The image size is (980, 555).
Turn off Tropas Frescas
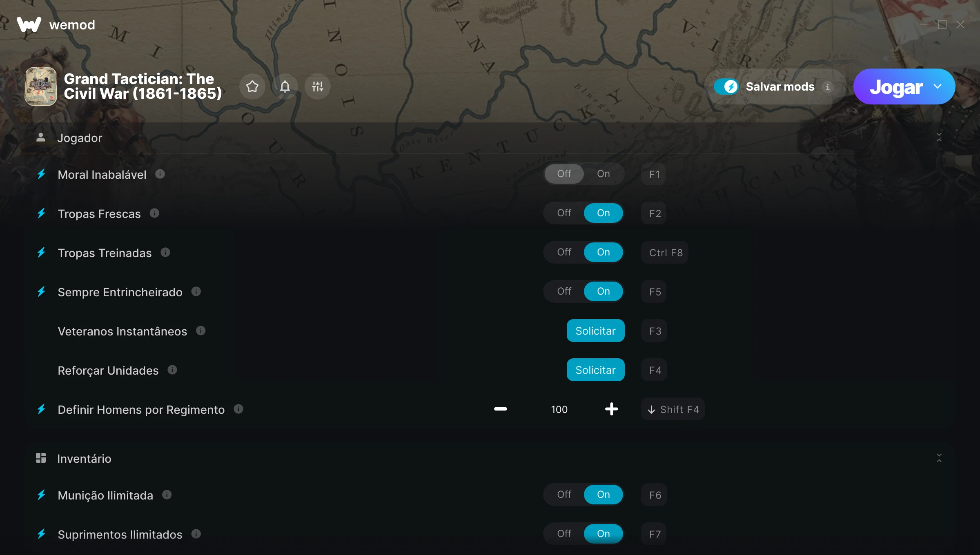click(564, 213)
